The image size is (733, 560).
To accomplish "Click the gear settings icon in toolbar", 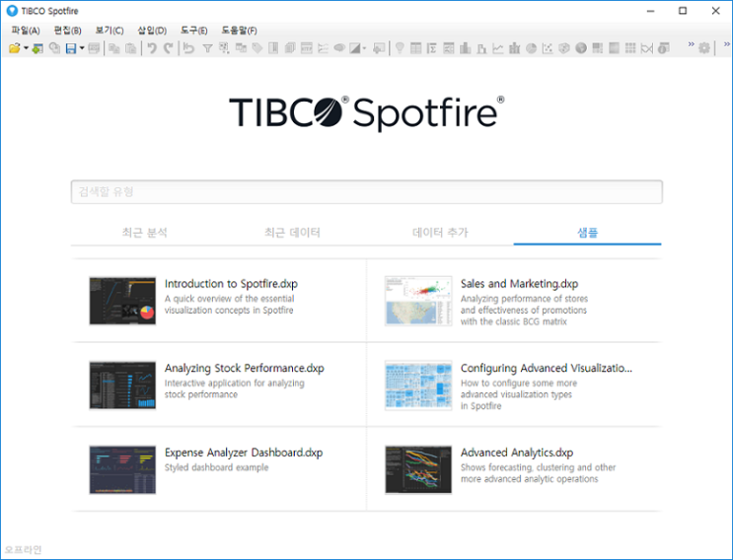I will point(704,48).
